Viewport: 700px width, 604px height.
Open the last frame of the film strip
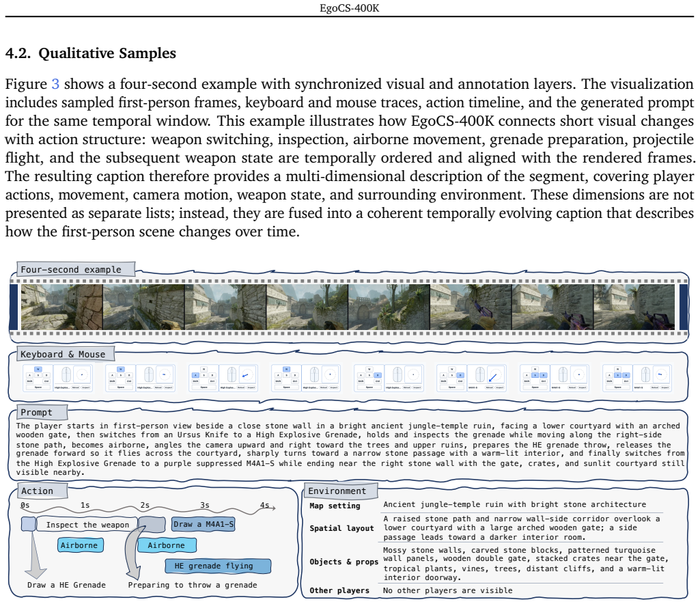point(634,307)
